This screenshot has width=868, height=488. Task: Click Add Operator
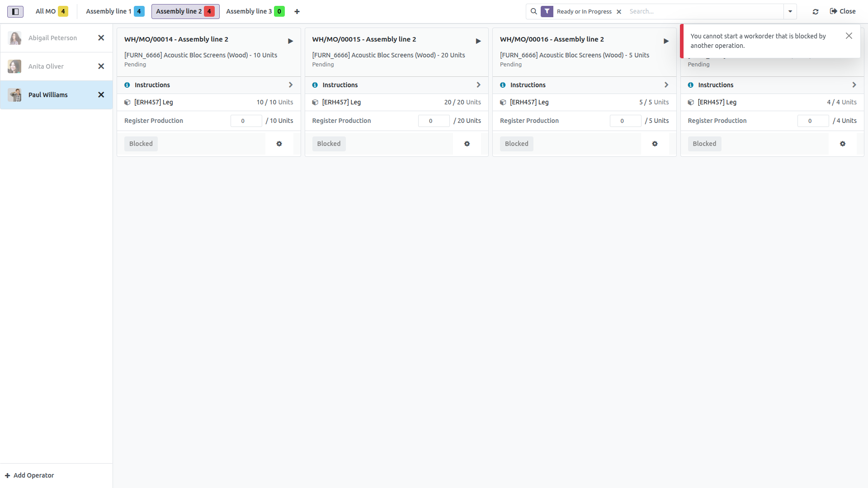coord(29,475)
